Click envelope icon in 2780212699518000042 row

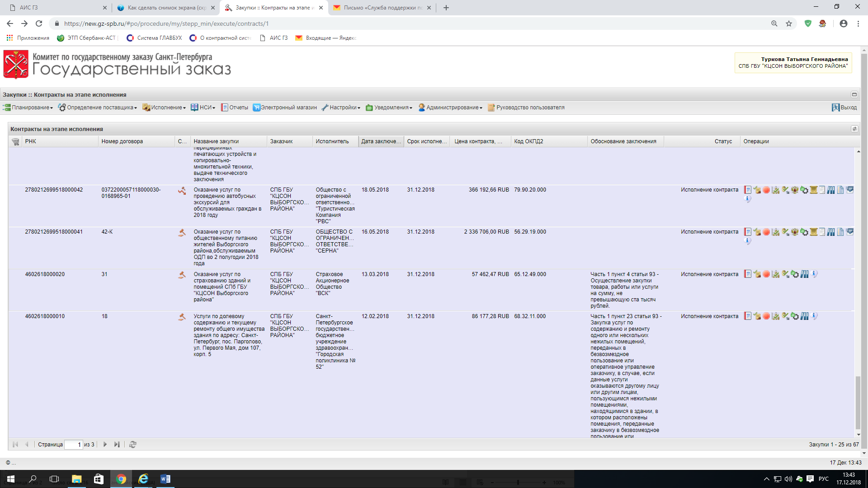click(x=850, y=190)
